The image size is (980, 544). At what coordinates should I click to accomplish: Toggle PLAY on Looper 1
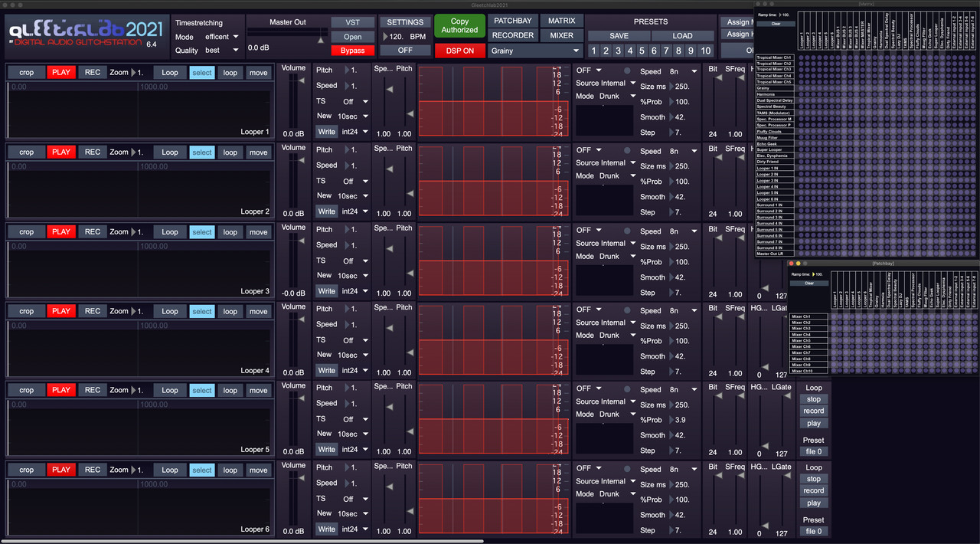coord(61,72)
